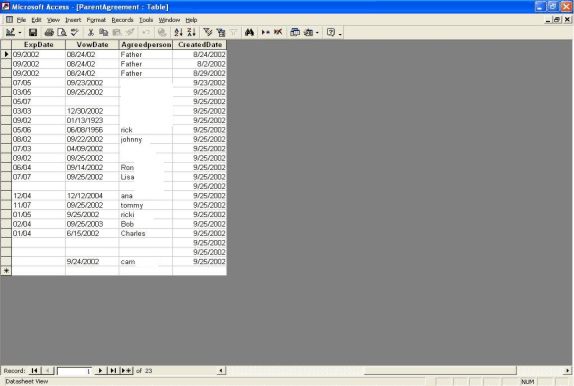Open the File menu
This screenshot has width=574, height=386.
[21, 20]
